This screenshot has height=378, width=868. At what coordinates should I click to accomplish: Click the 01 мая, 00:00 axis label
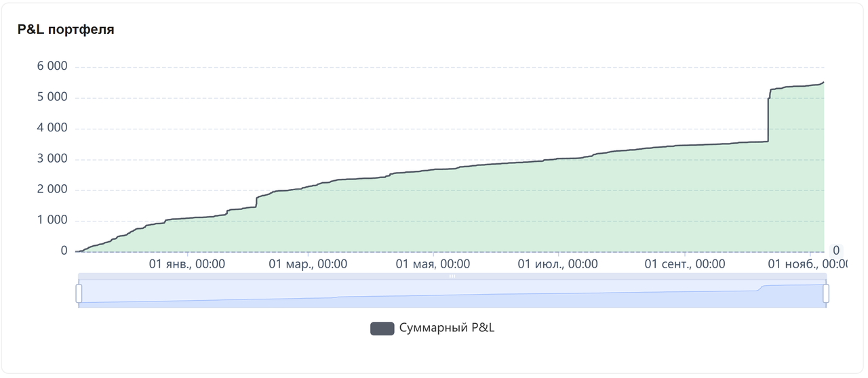(433, 264)
